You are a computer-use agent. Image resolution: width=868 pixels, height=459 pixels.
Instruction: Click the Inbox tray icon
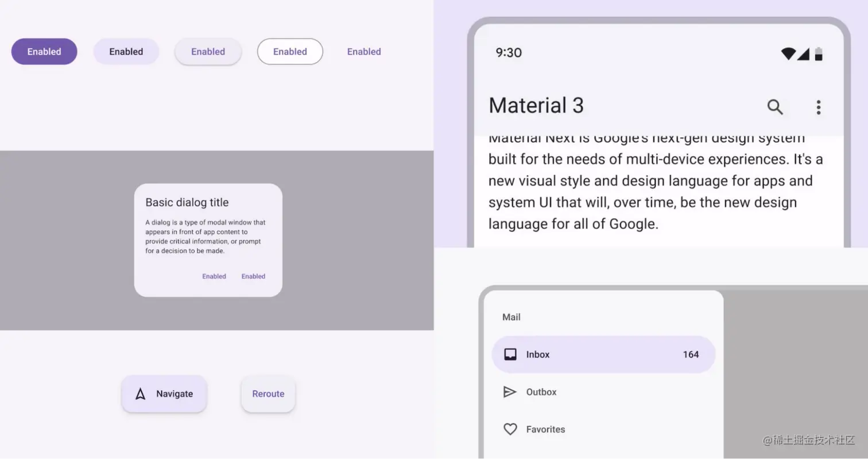point(510,354)
